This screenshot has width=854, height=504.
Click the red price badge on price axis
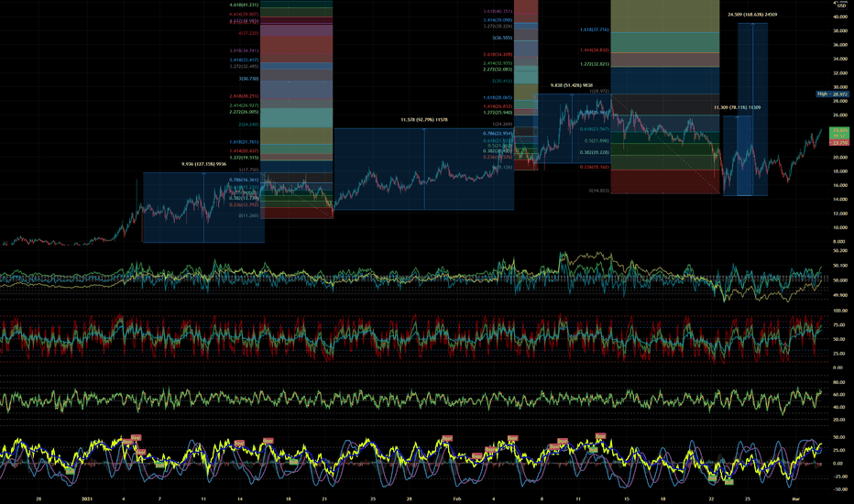(838, 143)
